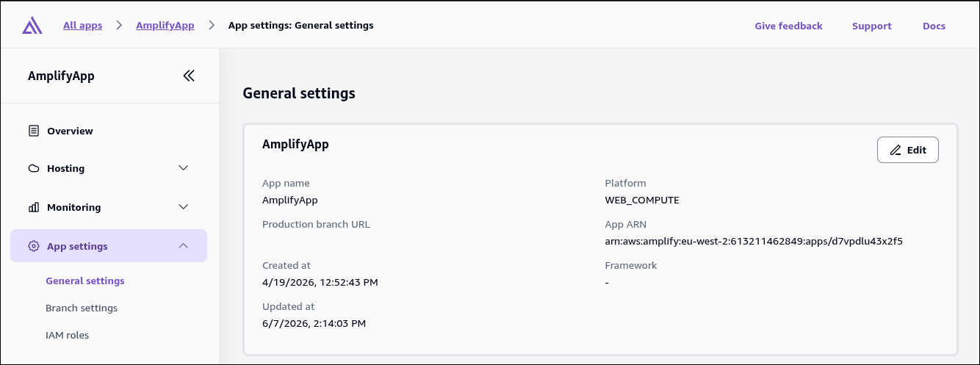980x365 pixels.
Task: Open AmplifyApp breadcrumb link
Action: pyautogui.click(x=165, y=25)
